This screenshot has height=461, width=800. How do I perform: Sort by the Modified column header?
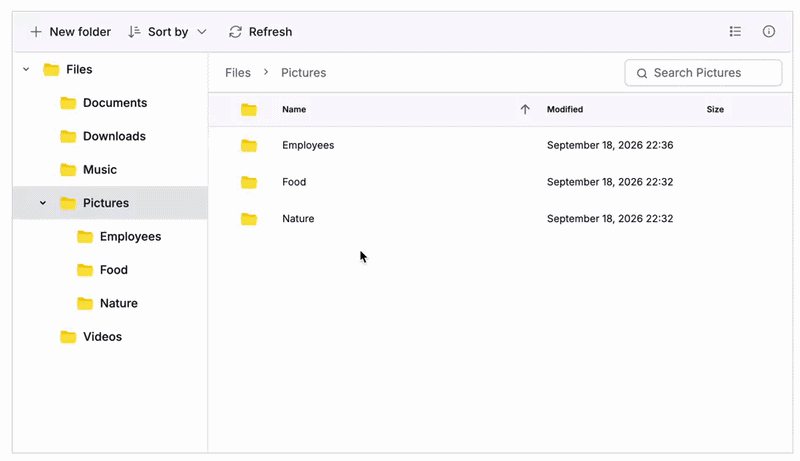coord(565,109)
